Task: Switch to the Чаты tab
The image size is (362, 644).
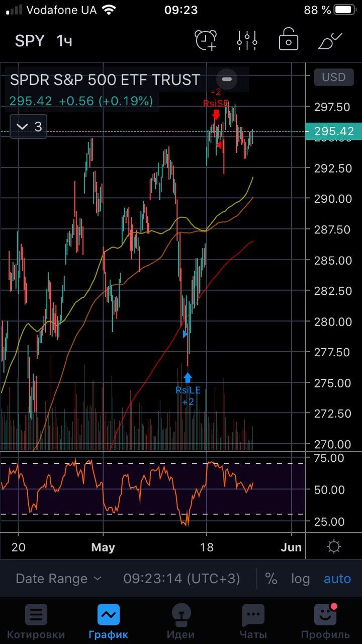Action: 253,622
